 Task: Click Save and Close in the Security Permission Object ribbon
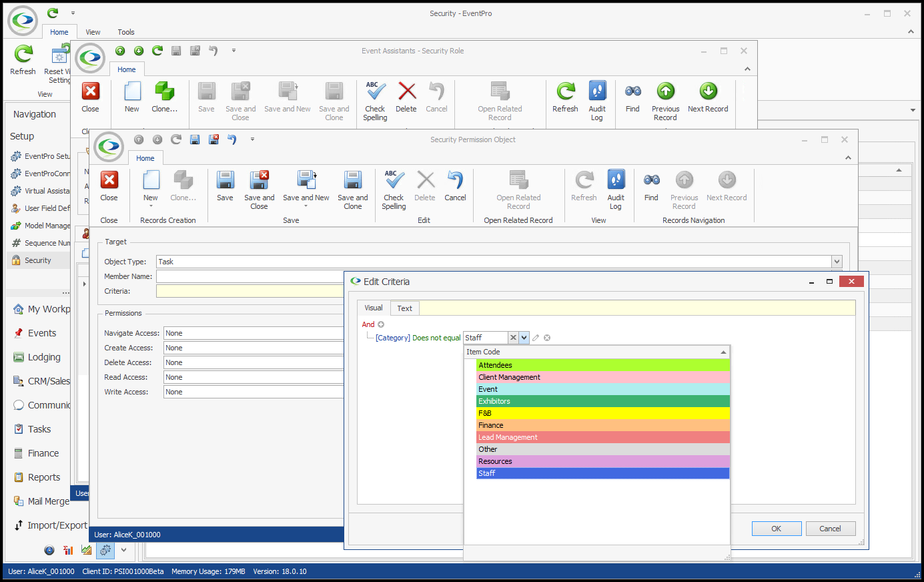tap(259, 190)
